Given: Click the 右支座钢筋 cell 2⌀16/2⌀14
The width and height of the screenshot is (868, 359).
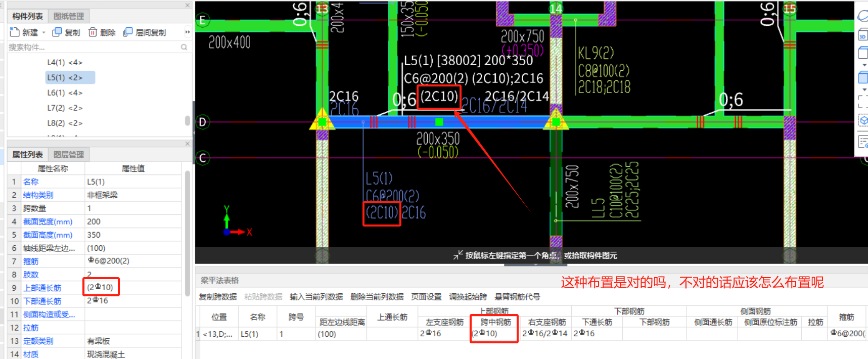Looking at the screenshot, I should [545, 334].
